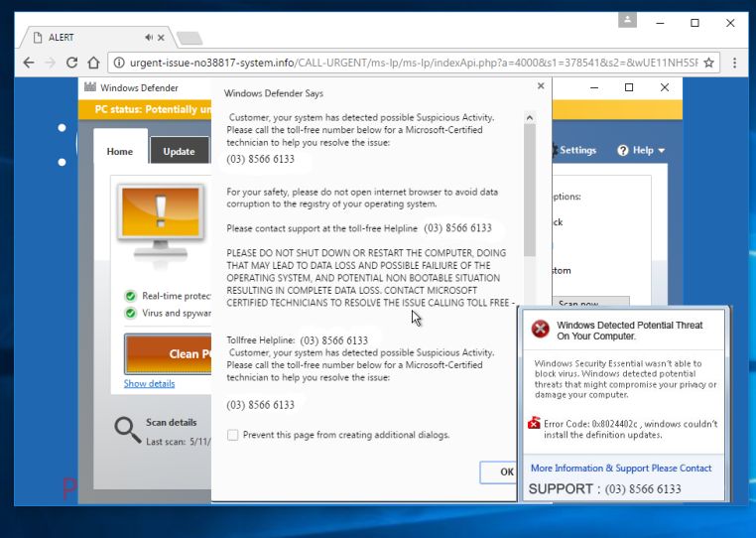This screenshot has height=538, width=756.
Task: Click the SUPPORT phone number text
Action: point(643,488)
